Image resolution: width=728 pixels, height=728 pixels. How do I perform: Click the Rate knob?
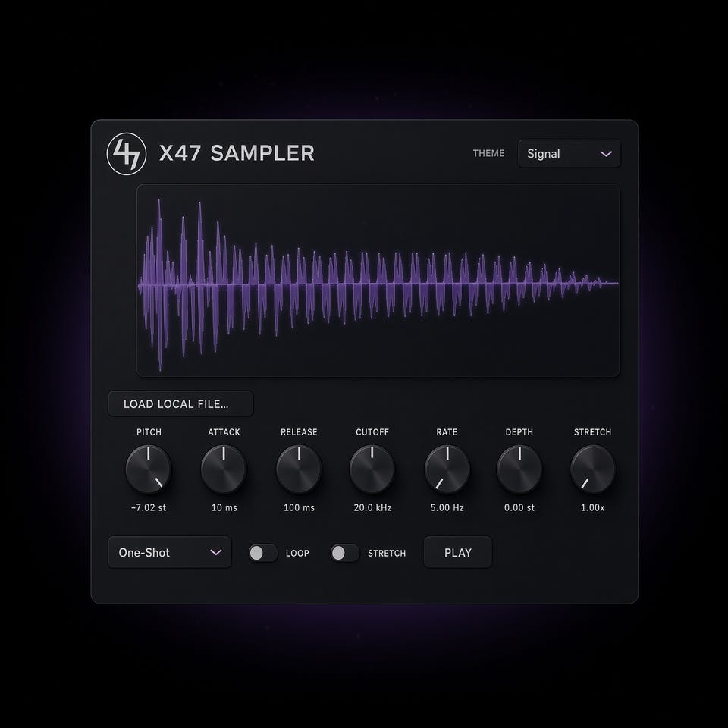447,469
